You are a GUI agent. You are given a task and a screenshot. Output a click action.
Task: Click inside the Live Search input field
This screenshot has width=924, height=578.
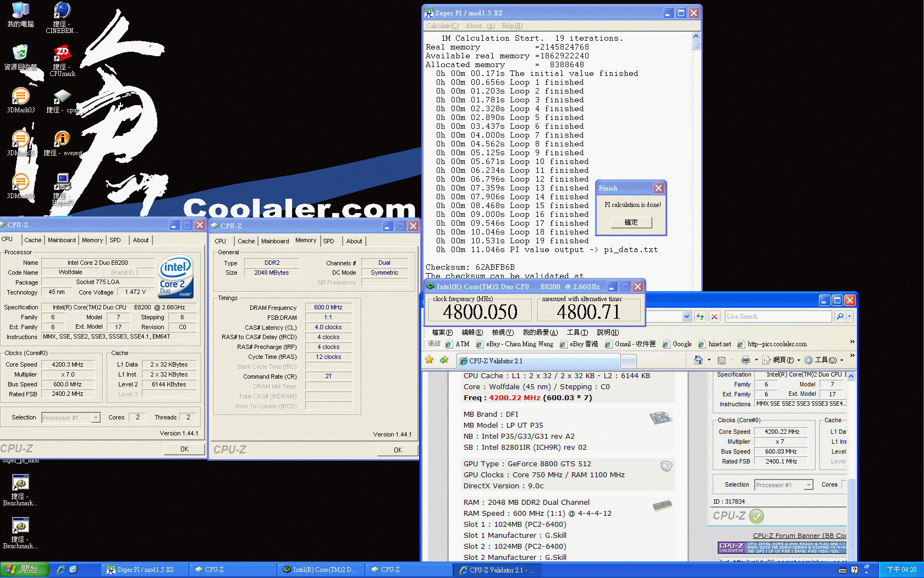(778, 317)
